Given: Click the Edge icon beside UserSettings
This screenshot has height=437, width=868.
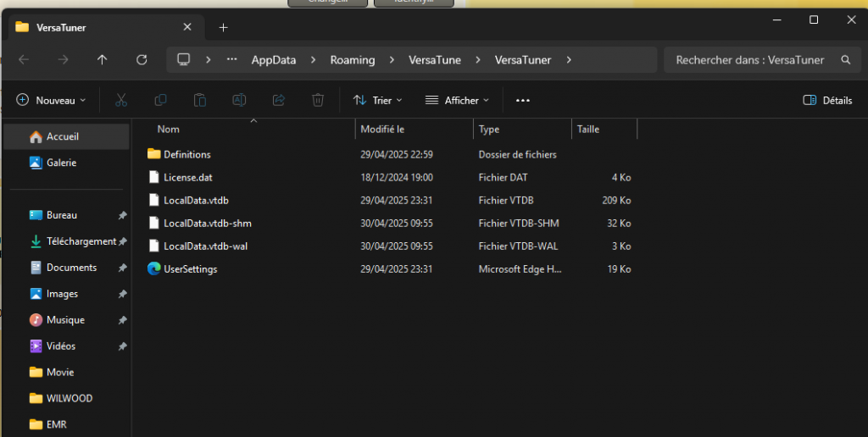Looking at the screenshot, I should (154, 268).
